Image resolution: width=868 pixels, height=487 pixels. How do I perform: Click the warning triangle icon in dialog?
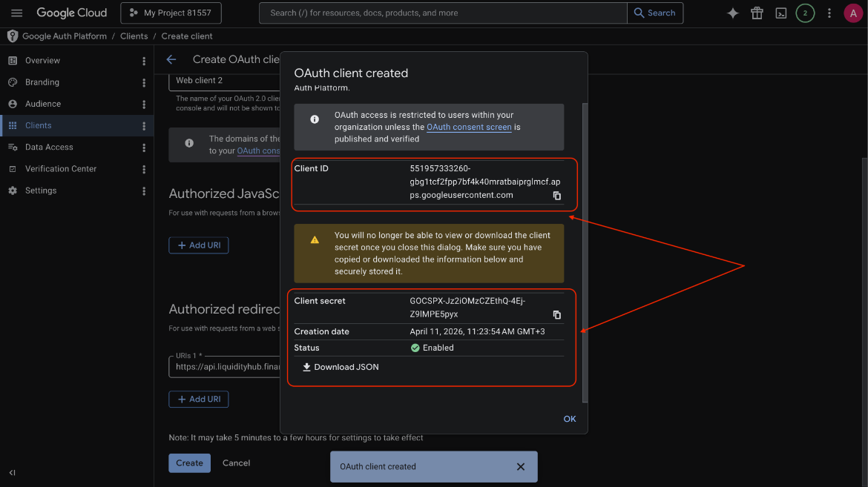tap(315, 239)
